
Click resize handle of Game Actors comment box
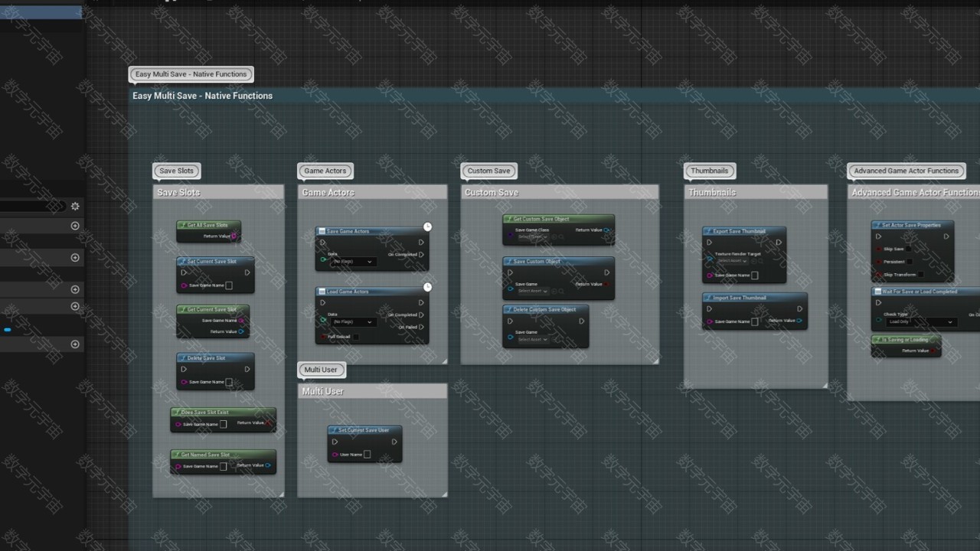[x=443, y=360]
